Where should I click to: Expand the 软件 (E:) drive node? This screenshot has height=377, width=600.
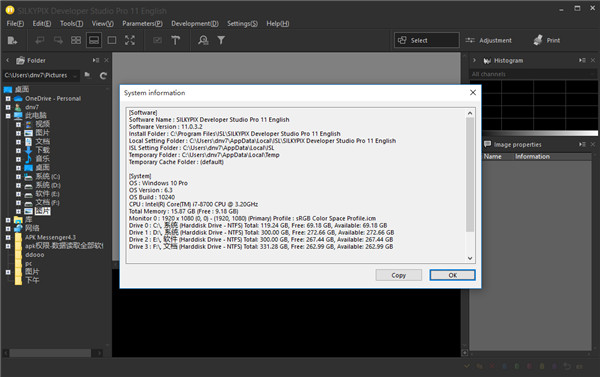coord(18,194)
